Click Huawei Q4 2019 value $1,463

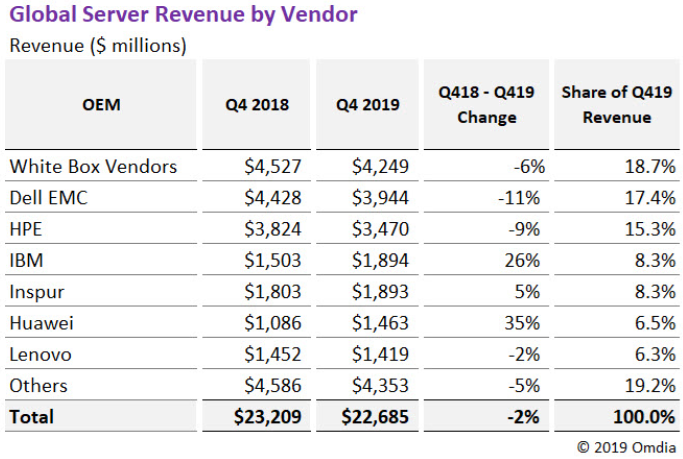pyautogui.click(x=380, y=324)
